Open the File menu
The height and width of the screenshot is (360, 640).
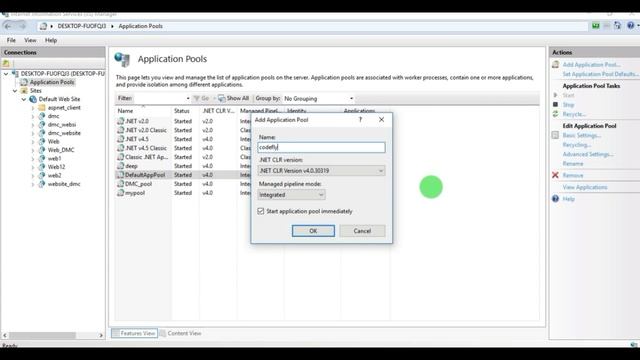coord(11,40)
